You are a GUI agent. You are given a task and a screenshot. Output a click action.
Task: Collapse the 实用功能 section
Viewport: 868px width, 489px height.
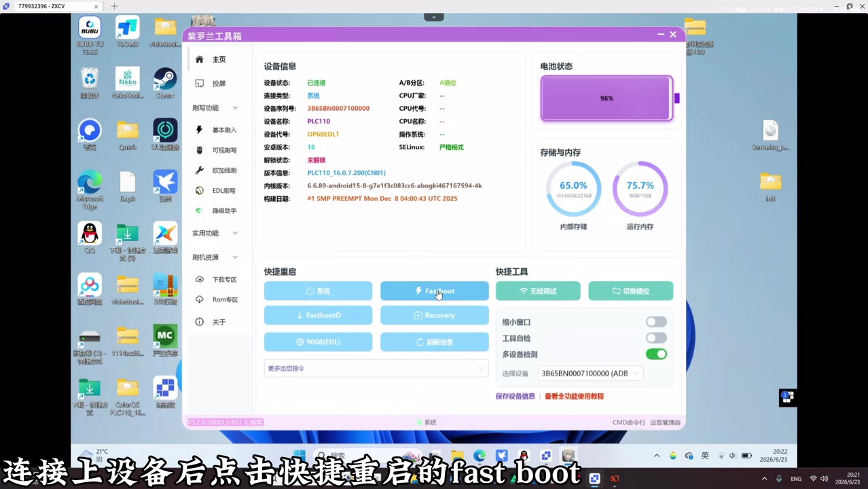pos(215,233)
